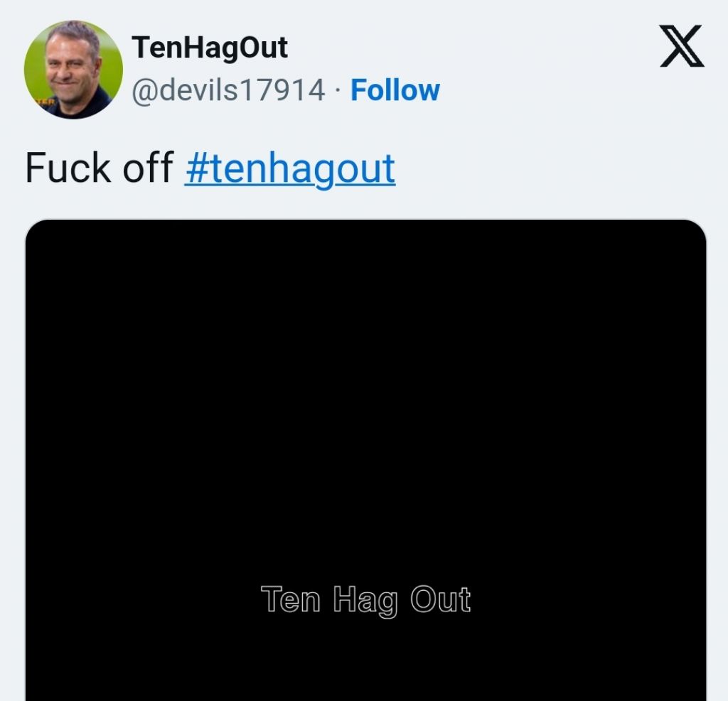Select the 'Ten Hag Out' video caption
Image resolution: width=728 pixels, height=701 pixels.
[x=366, y=600]
